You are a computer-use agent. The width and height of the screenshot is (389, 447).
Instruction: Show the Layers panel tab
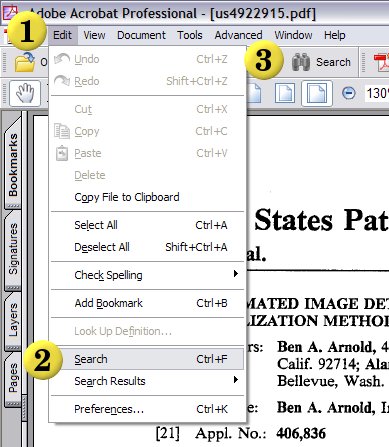(13, 320)
